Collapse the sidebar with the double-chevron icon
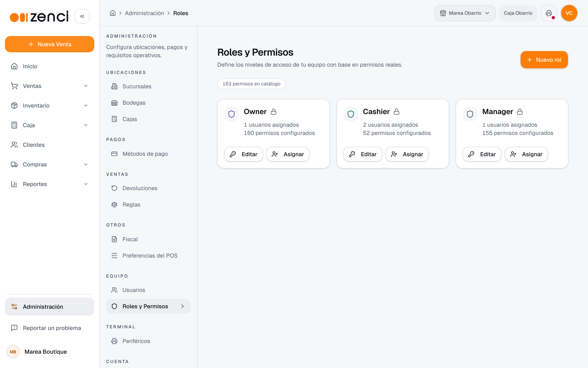Screen dimensions: 588x368 (x=82, y=16)
